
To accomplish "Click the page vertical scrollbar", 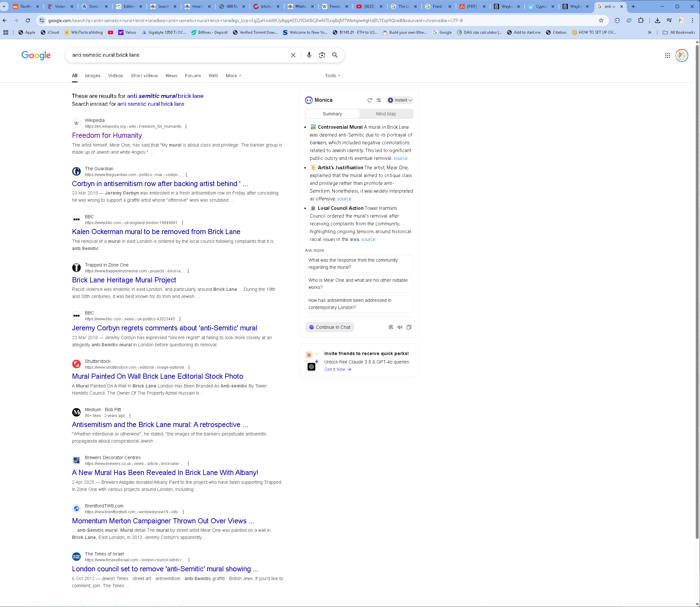I will click(x=697, y=291).
